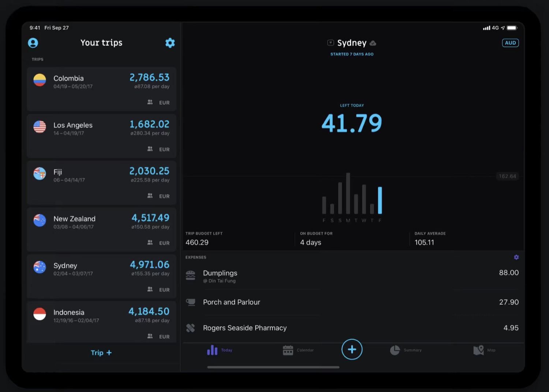The width and height of the screenshot is (549, 392).
Task: Click the cloud sync icon beside Sydney
Action: point(373,43)
